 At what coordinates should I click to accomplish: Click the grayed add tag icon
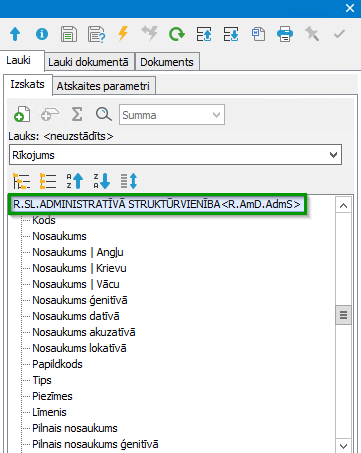pyautogui.click(x=50, y=115)
